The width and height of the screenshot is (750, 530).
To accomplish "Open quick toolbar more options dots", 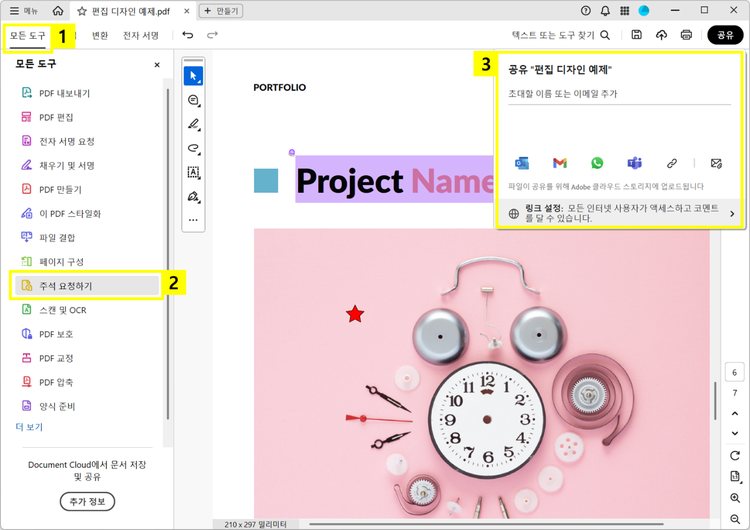I will [193, 220].
